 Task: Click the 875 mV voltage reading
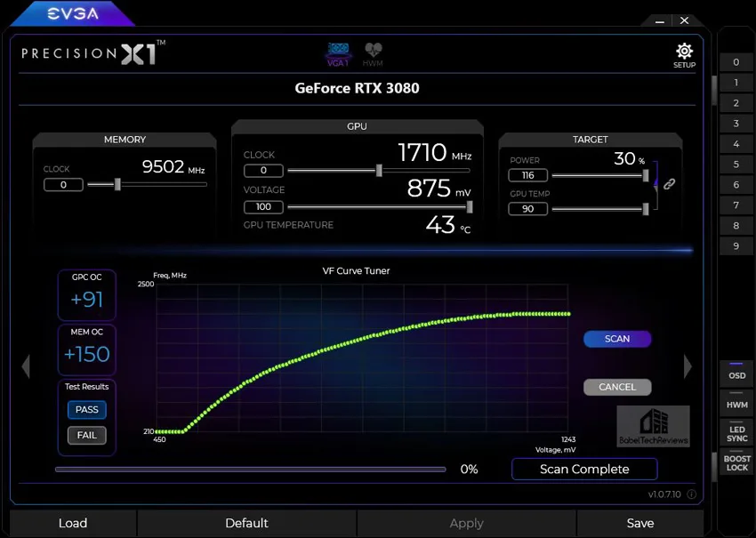point(438,188)
